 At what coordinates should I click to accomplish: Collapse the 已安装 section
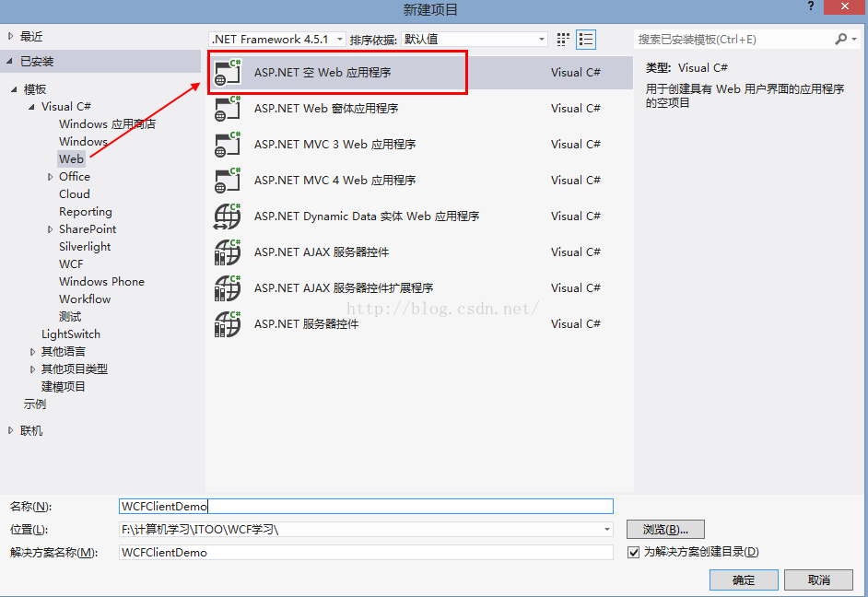point(9,62)
